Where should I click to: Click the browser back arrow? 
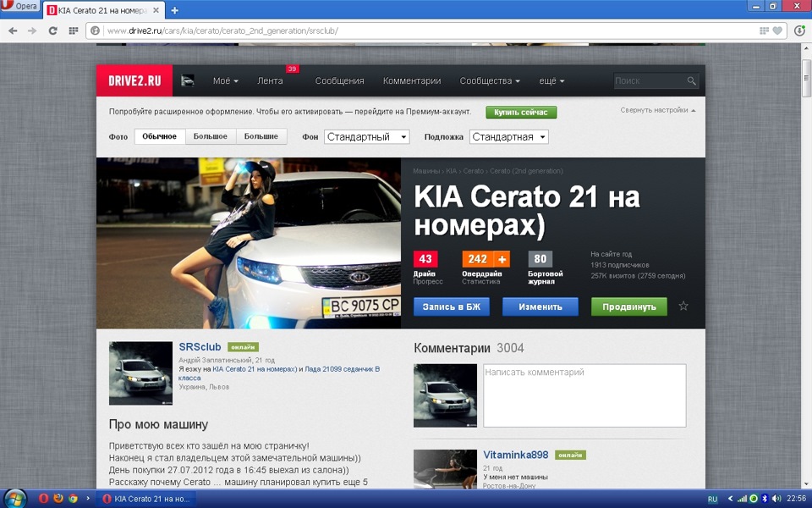click(13, 30)
